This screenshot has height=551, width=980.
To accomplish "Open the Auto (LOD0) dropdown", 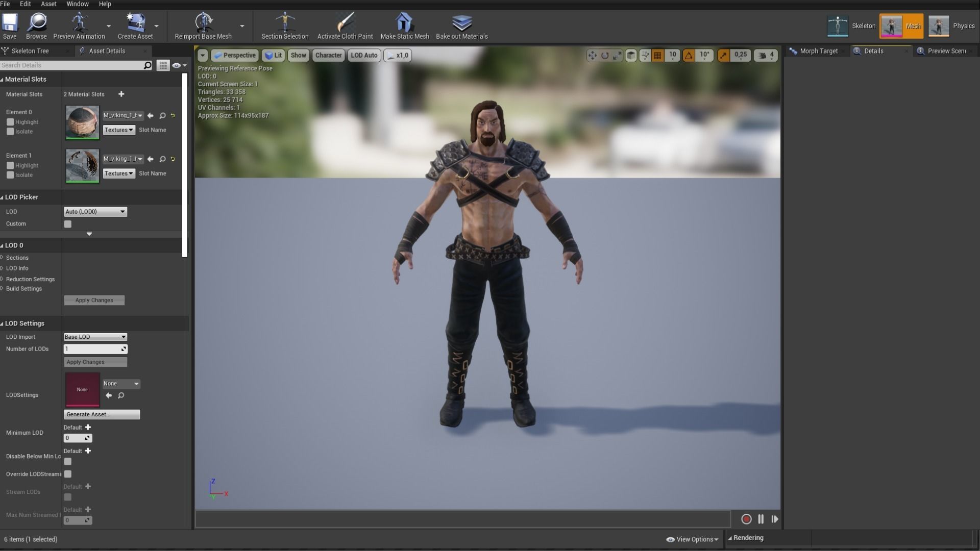I will tap(95, 212).
